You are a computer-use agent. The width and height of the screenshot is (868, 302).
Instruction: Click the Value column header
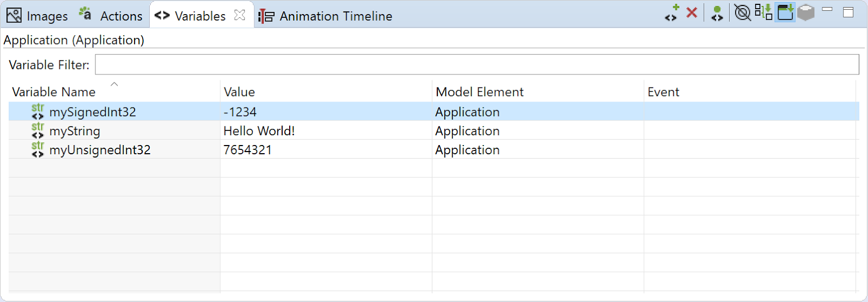click(x=239, y=92)
